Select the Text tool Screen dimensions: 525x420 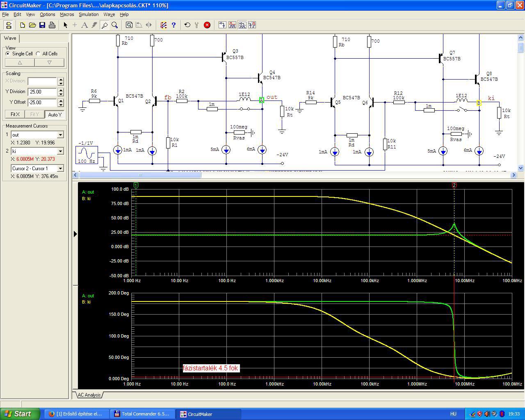click(85, 25)
